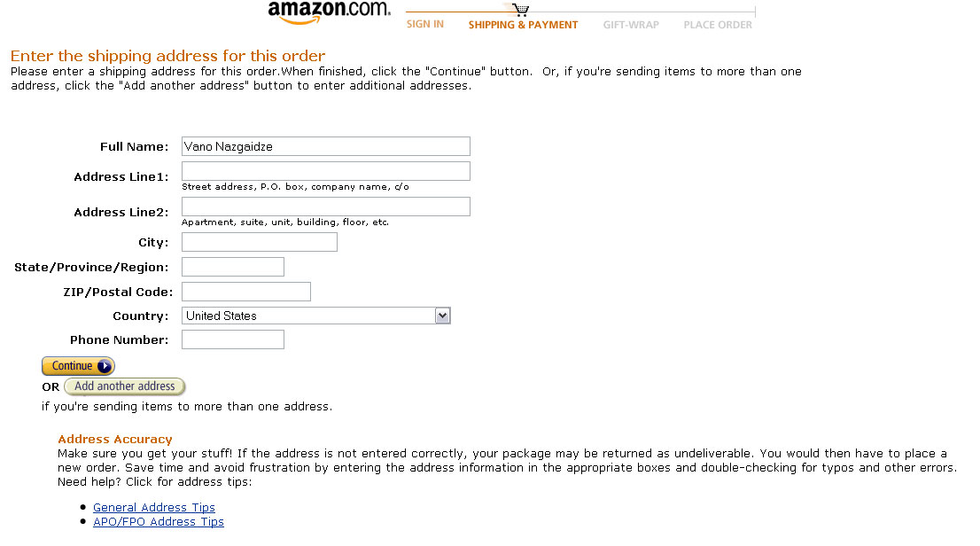The height and width of the screenshot is (546, 980).
Task: Select the City text box
Action: 259,242
